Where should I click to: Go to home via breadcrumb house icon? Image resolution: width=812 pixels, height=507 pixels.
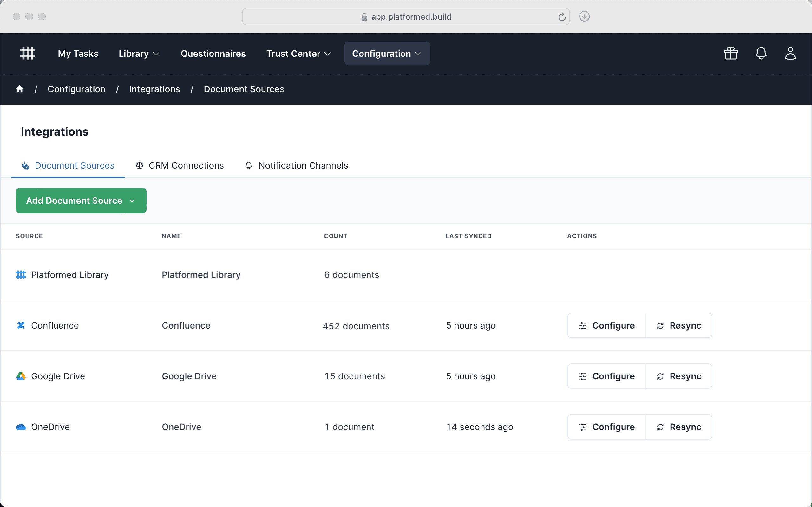pyautogui.click(x=20, y=89)
